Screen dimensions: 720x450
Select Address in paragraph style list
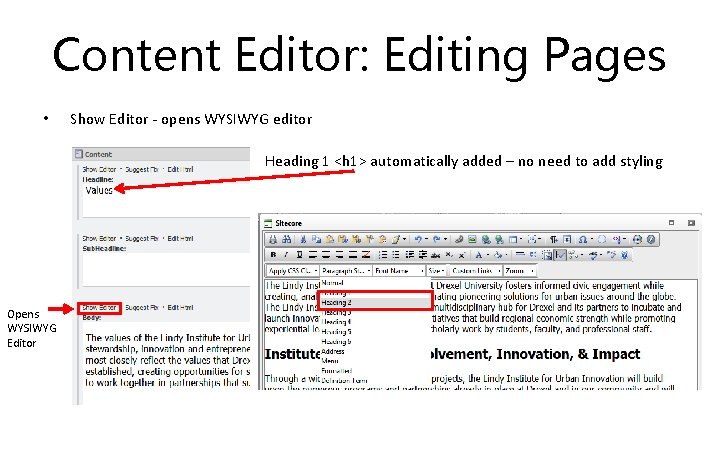333,351
